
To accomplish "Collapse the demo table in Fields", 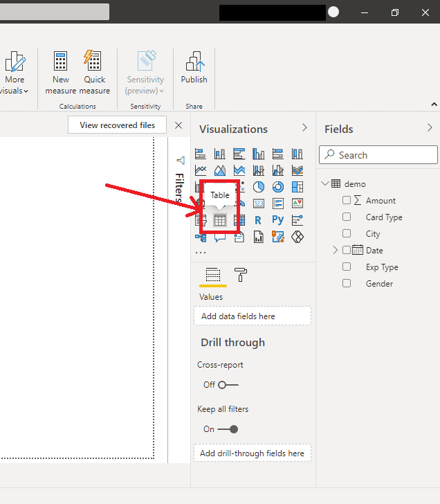I will coord(325,183).
